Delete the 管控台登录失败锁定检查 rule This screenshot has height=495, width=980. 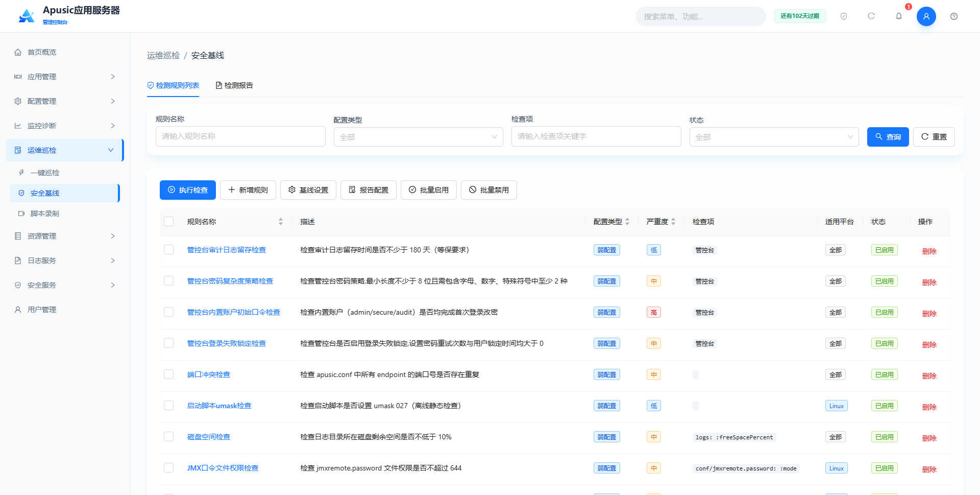click(x=929, y=345)
